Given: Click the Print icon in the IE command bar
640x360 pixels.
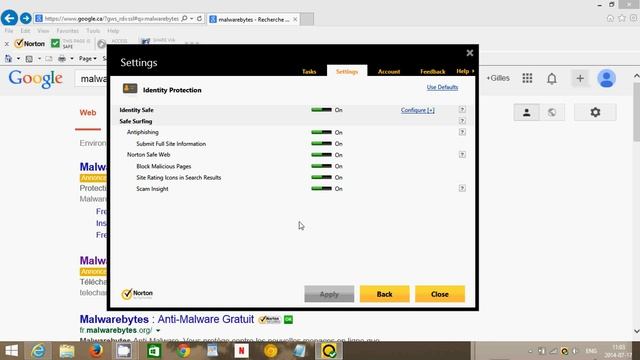Looking at the screenshot, I should pyautogui.click(x=62, y=59).
